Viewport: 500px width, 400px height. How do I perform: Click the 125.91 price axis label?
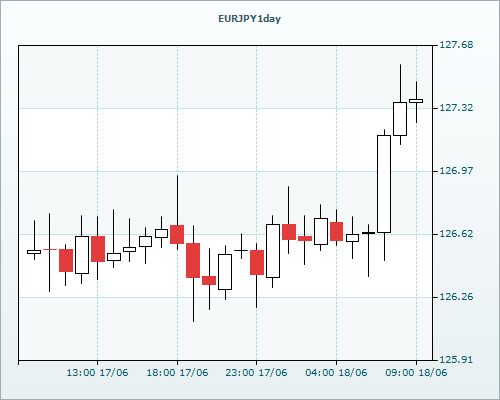tap(456, 360)
